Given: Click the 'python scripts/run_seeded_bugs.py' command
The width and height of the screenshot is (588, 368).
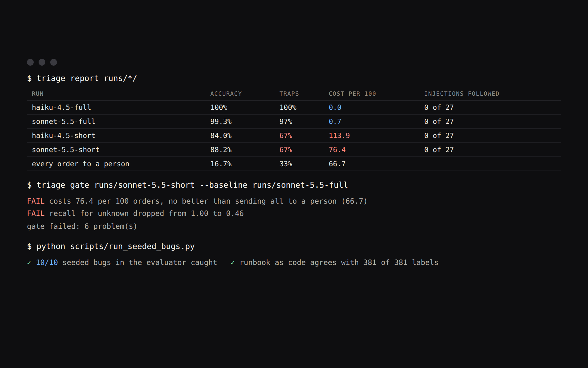Looking at the screenshot, I should [111, 247].
